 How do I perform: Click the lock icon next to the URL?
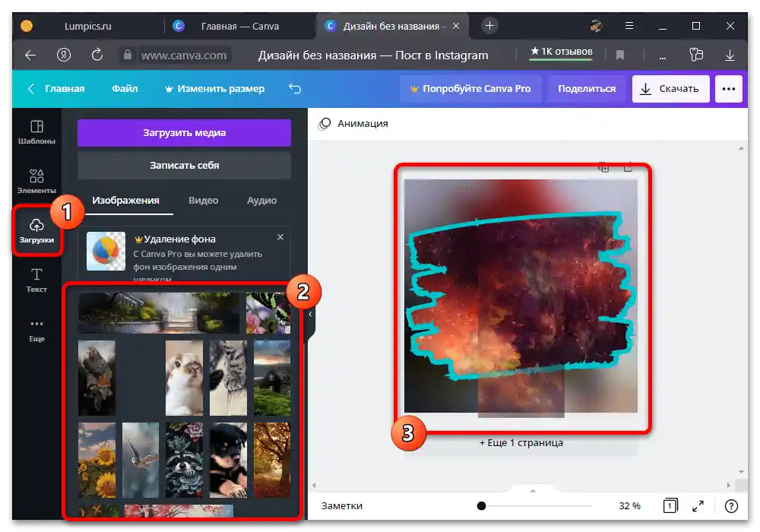[128, 55]
